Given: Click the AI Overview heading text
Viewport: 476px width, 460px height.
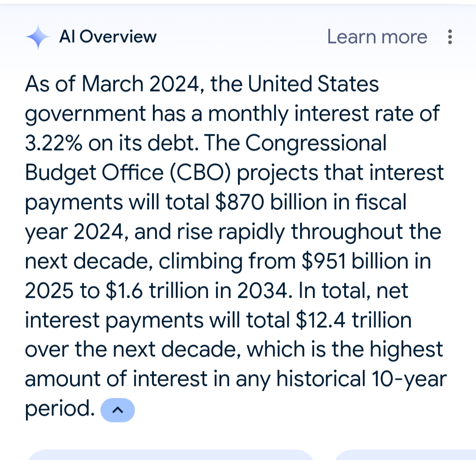Looking at the screenshot, I should pos(108,37).
